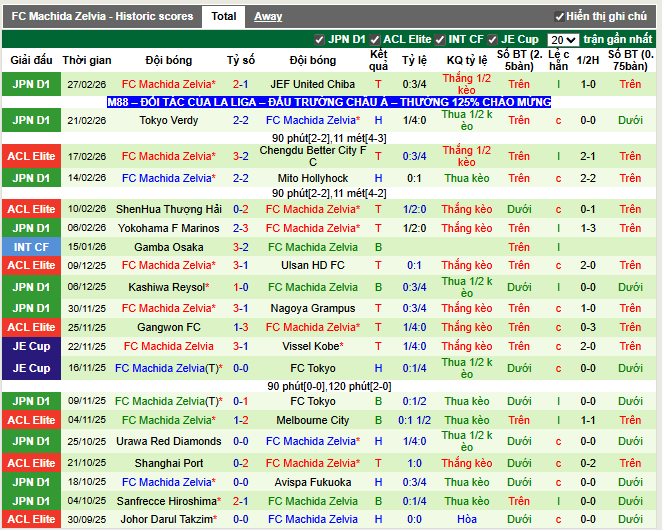Select Sanfrecce Hiroshima team name
The height and width of the screenshot is (530, 663).
coord(169,501)
